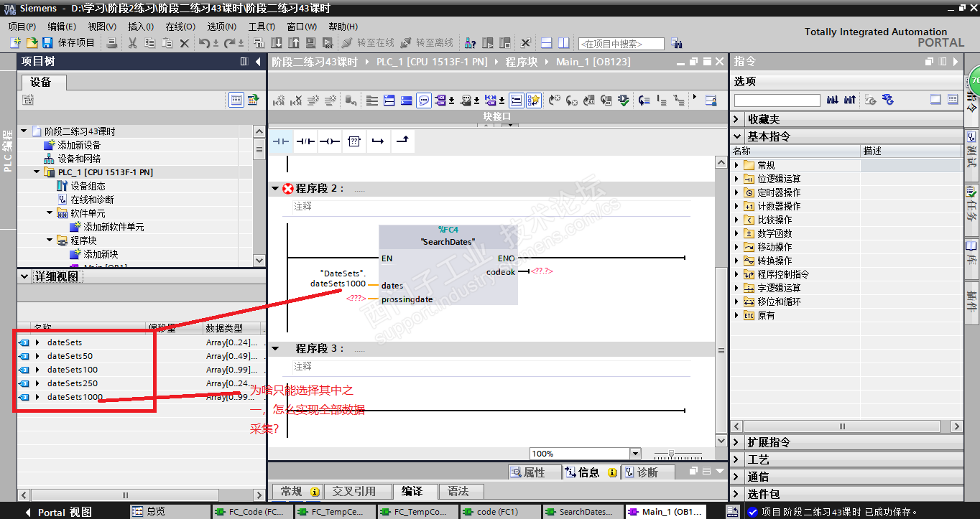980x519 pixels.
Task: Open the 在线(O) menu
Action: (180, 27)
